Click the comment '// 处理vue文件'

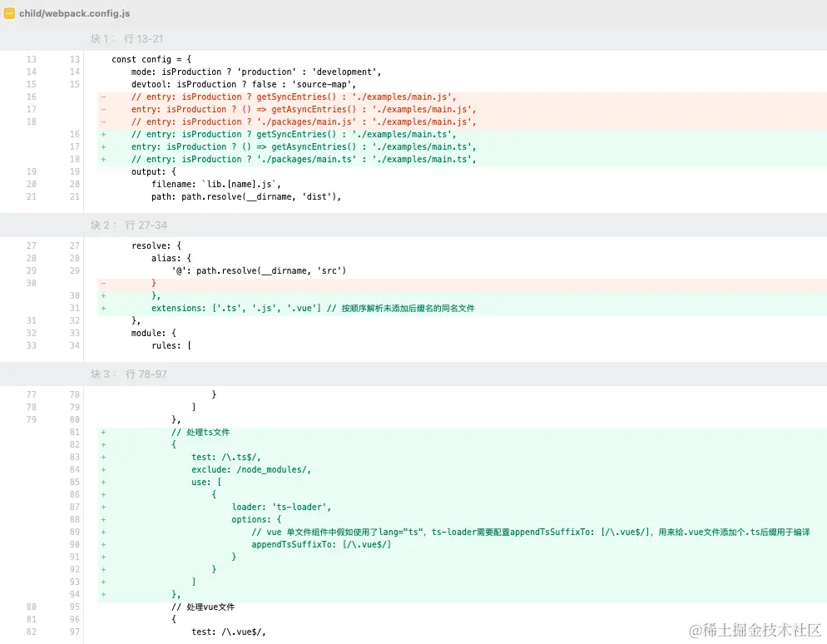[x=203, y=607]
